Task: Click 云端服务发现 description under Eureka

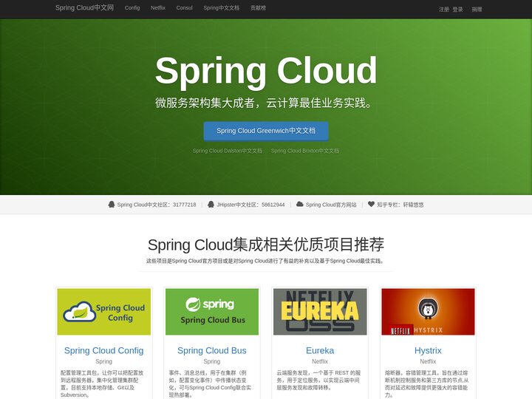Action: point(318,380)
